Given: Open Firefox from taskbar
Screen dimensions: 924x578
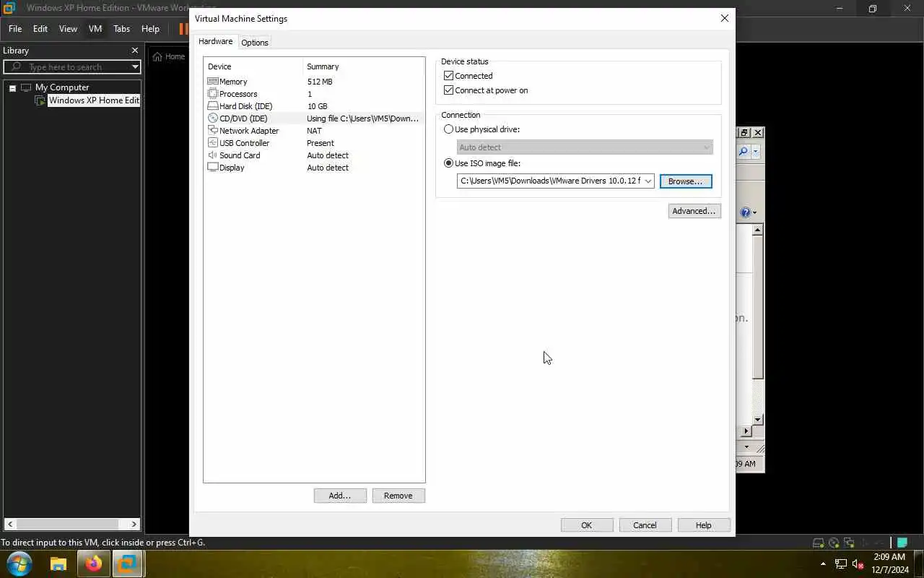Looking at the screenshot, I should [93, 564].
